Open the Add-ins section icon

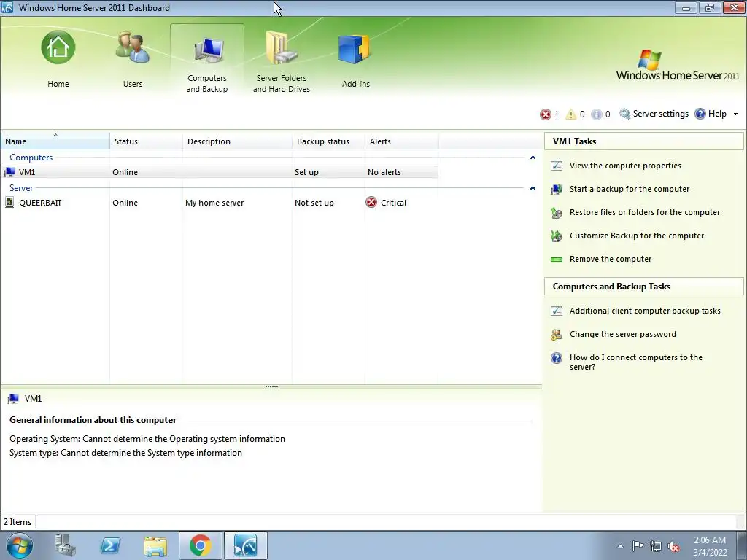355,49
